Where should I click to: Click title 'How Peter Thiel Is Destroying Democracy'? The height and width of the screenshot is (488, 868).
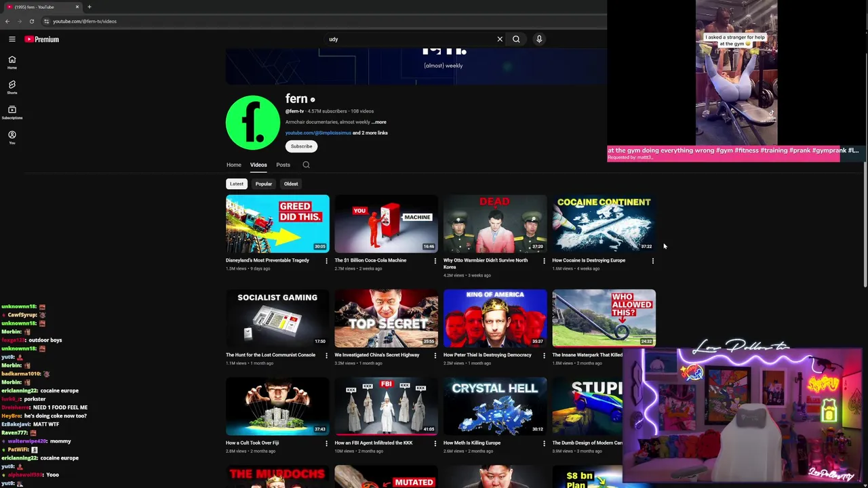[488, 355]
